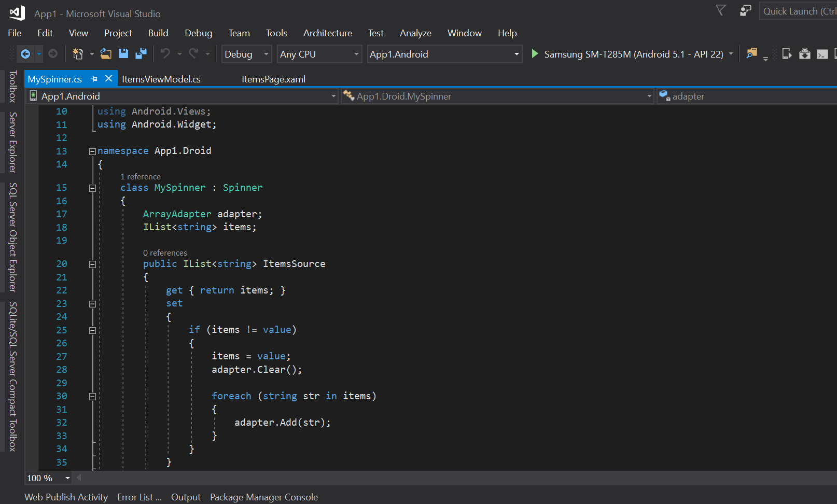Open the Package Manager Console tab
Screen dimensions: 837x504
pos(264,497)
